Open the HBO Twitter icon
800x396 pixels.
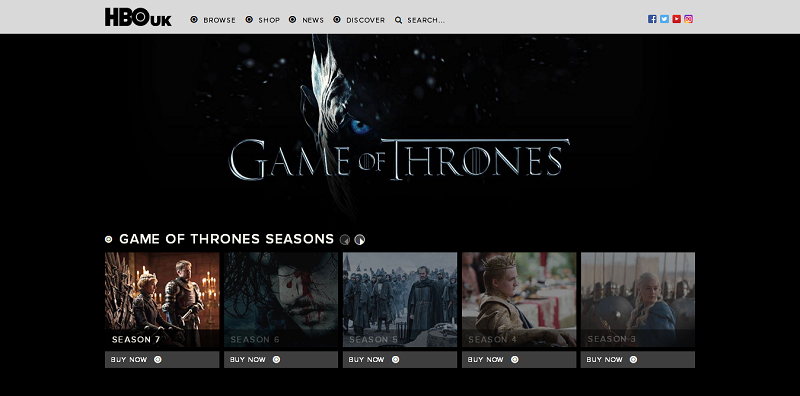[664, 19]
